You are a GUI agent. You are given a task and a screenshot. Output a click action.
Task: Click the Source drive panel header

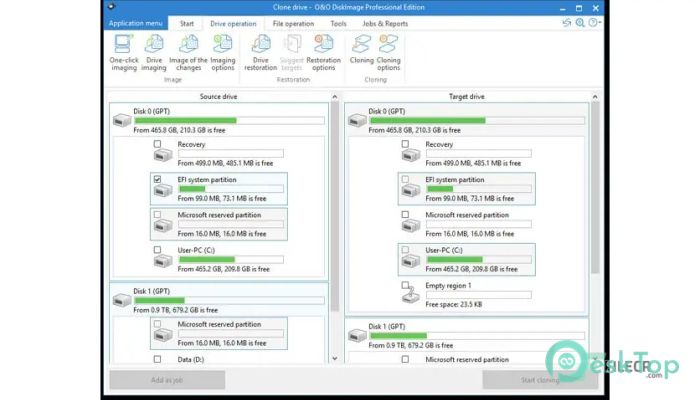pos(218,96)
